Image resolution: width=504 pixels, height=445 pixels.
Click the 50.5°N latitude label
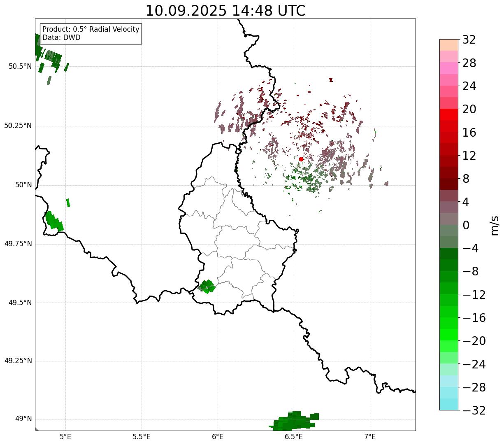point(20,66)
